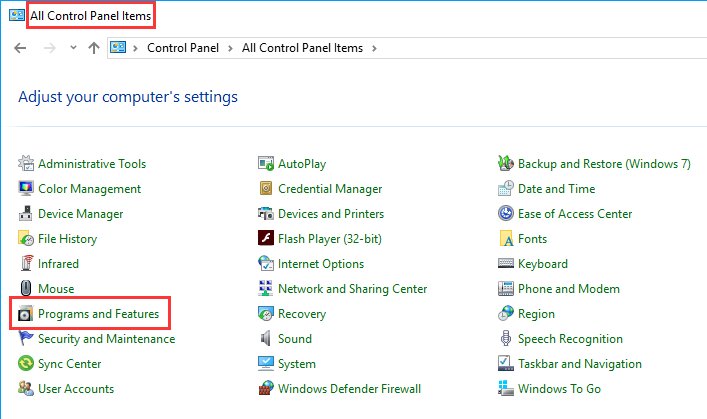
Task: Expand the recent locations dropdown arrow
Action: [x=73, y=47]
